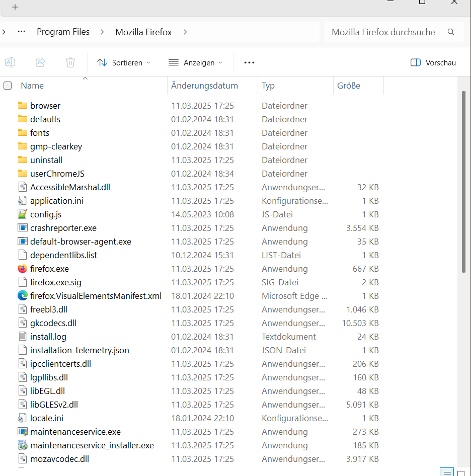
Task: Select the ipcclientcerts.dll file name
Action: (61, 364)
